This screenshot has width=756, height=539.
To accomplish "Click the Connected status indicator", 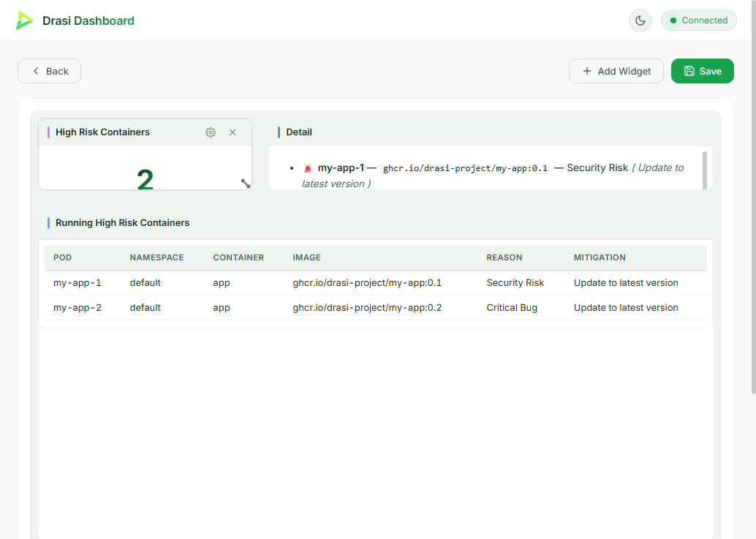I will tap(699, 20).
